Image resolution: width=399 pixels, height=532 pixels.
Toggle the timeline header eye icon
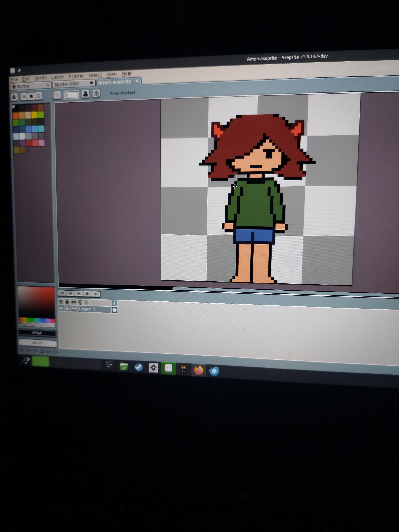[x=61, y=302]
